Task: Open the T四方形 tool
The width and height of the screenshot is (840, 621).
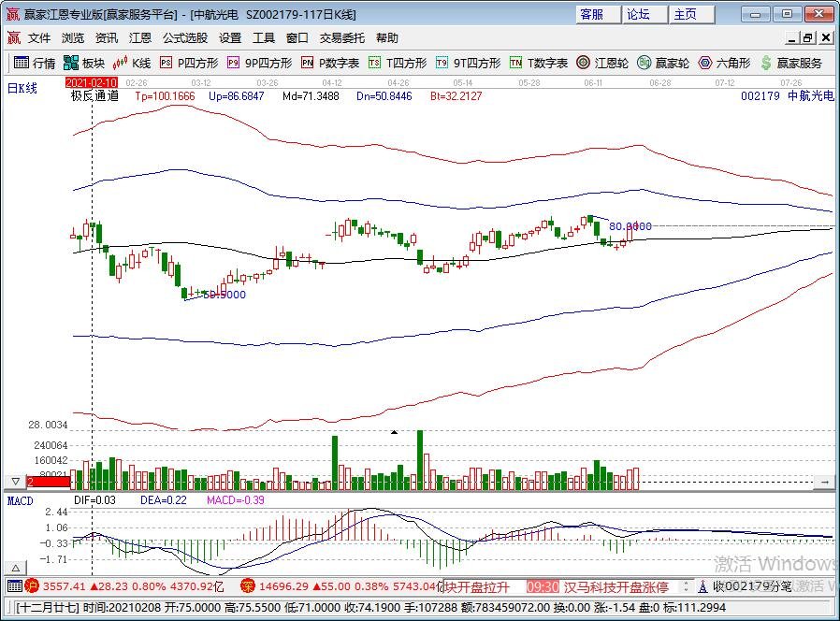Action: (398, 64)
